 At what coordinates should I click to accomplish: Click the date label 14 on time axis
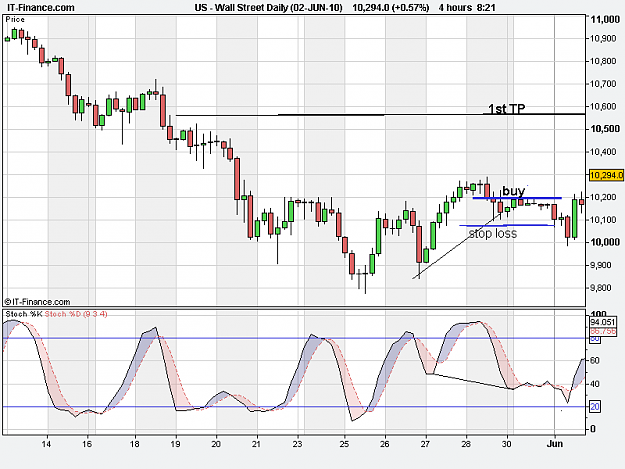(46, 444)
